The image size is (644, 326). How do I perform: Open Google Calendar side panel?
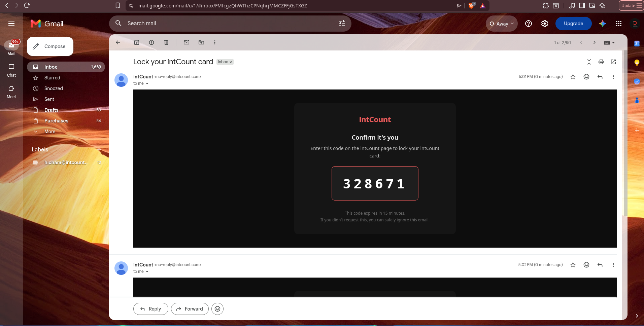pyautogui.click(x=637, y=43)
